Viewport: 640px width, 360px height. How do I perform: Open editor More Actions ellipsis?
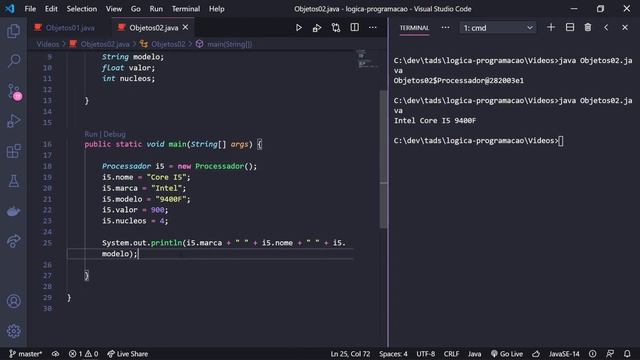click(x=373, y=28)
